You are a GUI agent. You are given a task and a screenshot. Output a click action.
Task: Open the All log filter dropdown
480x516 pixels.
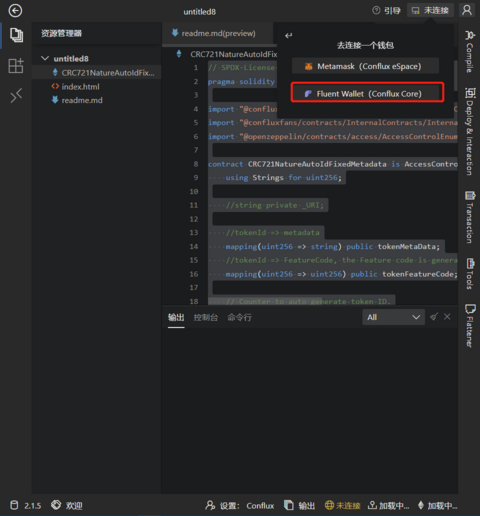393,317
